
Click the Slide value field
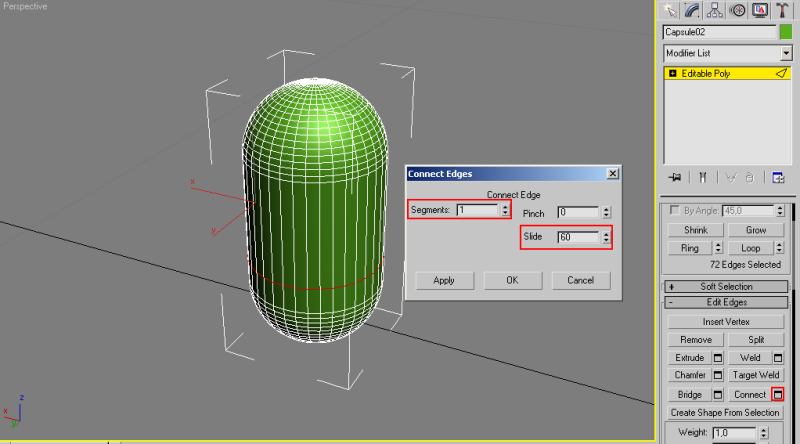(x=579, y=237)
